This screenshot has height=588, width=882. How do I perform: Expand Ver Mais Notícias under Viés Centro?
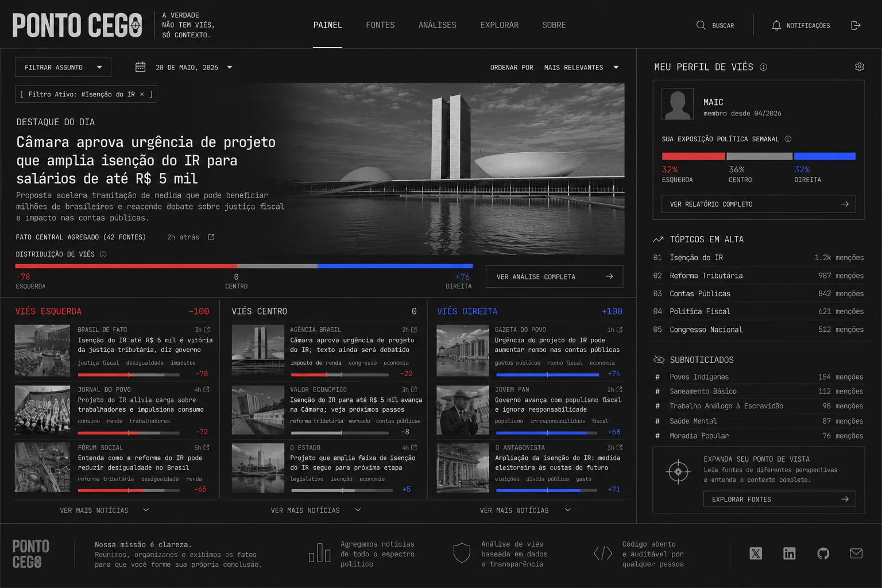coord(316,510)
